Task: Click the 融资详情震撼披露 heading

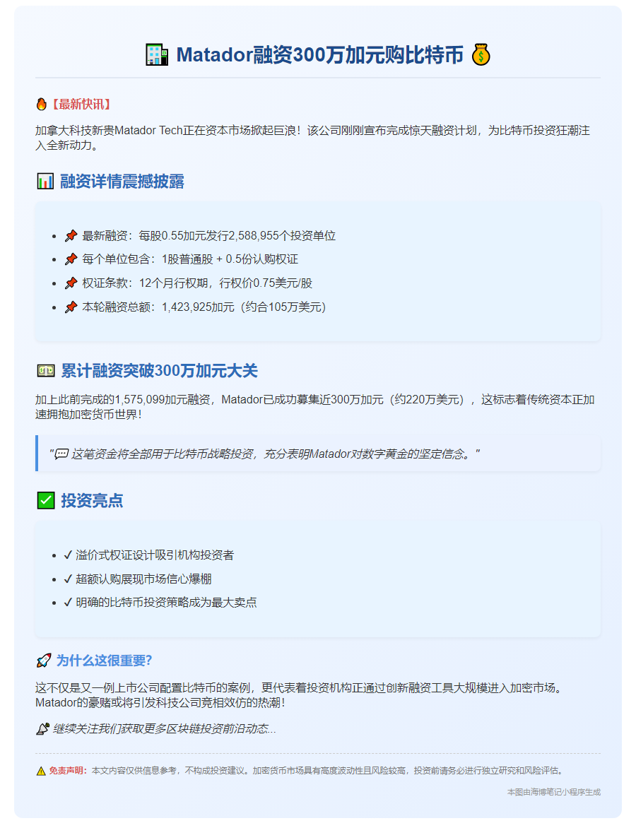Action: click(122, 181)
